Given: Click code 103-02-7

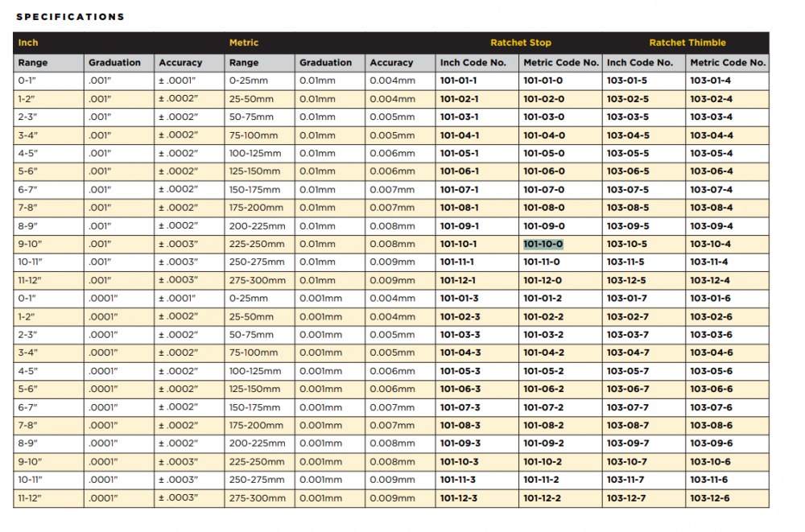Looking at the screenshot, I should click(628, 317).
